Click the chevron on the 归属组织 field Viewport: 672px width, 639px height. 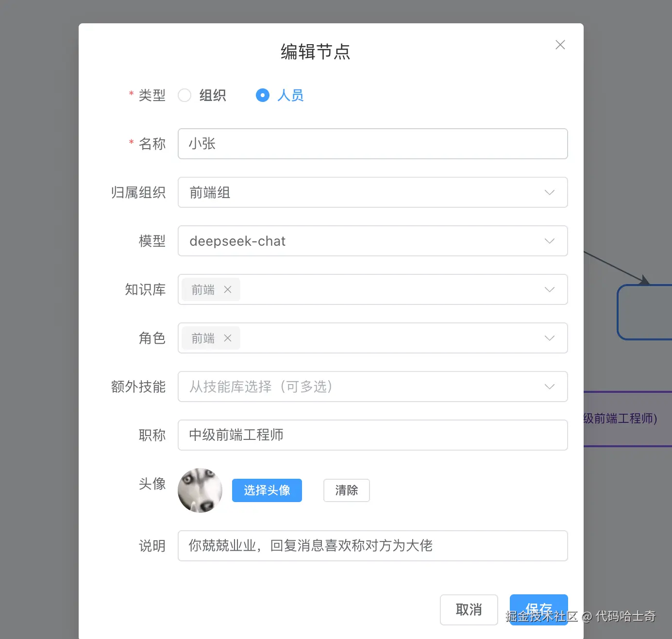point(549,192)
